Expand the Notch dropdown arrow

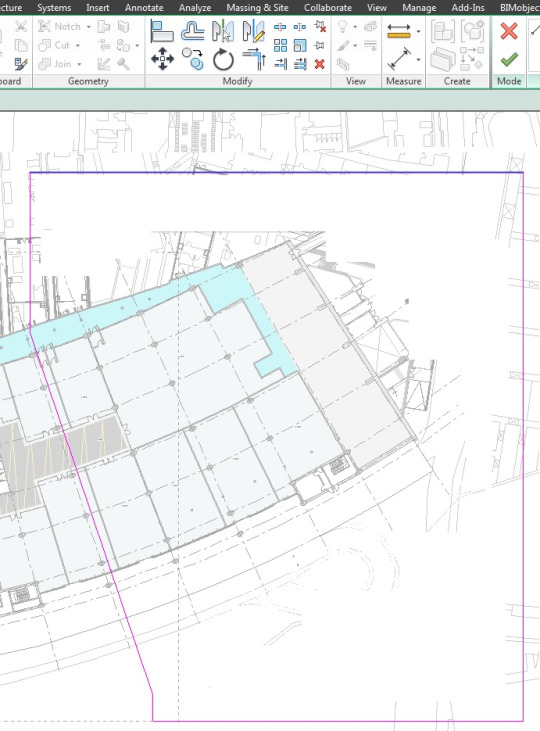coord(89,27)
